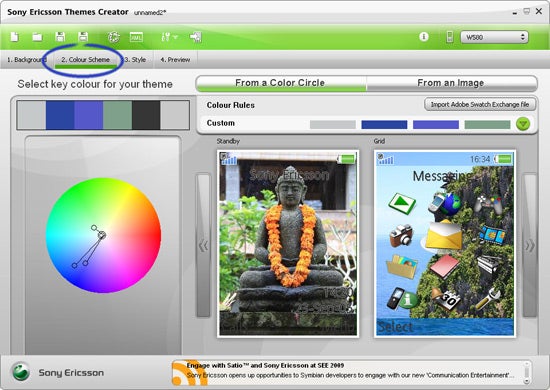The width and height of the screenshot is (550, 390).
Task: Show next previews with the right » arrow
Action: tap(530, 245)
